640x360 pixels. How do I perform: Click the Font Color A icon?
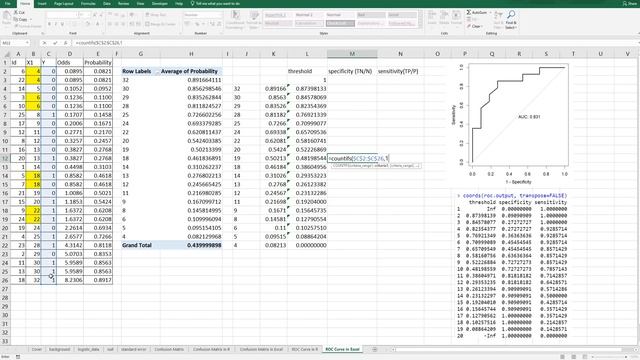tap(97, 24)
